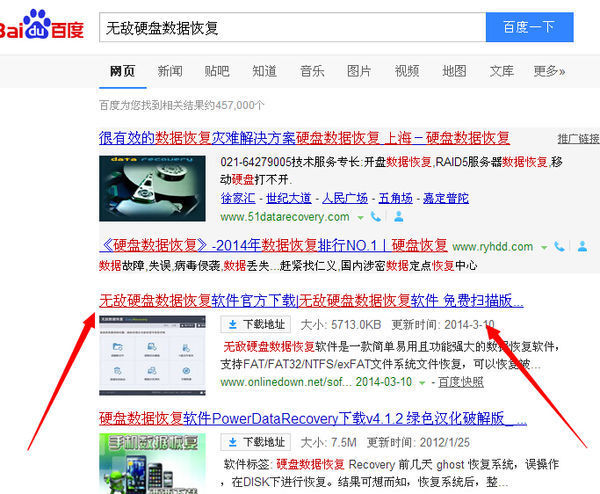Switch to the 新闻 tab
Image resolution: width=600 pixels, height=494 pixels.
170,71
